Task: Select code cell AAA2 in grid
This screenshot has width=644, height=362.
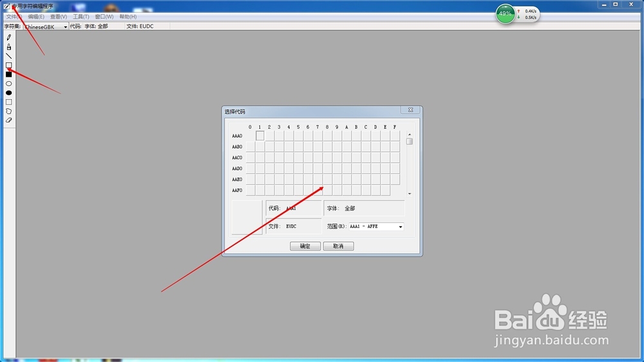Action: [x=269, y=136]
